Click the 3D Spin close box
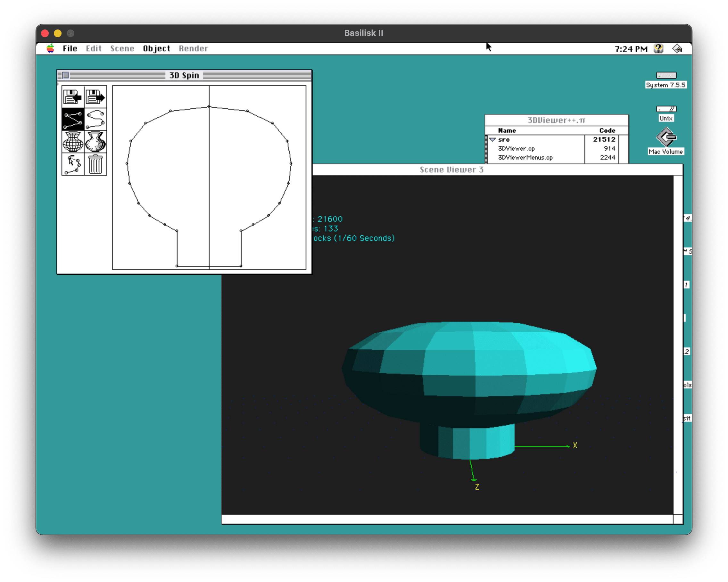The image size is (728, 582). pyautogui.click(x=66, y=75)
